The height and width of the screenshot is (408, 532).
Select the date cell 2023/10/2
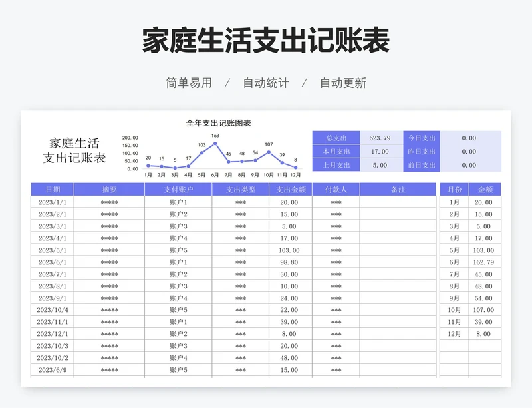(53, 357)
